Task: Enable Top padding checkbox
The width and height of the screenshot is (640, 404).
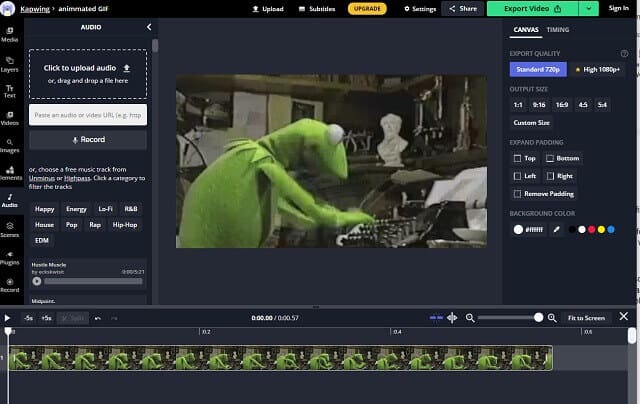Action: tap(517, 158)
